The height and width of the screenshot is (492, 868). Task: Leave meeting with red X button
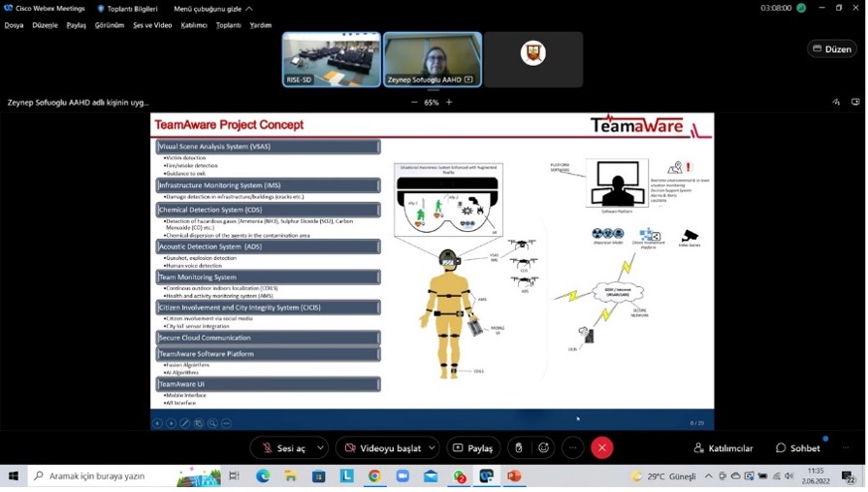click(x=601, y=447)
